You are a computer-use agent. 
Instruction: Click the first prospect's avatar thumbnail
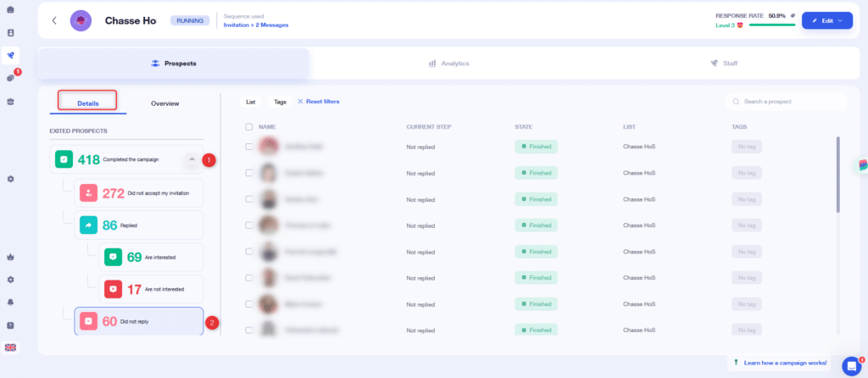tap(269, 147)
